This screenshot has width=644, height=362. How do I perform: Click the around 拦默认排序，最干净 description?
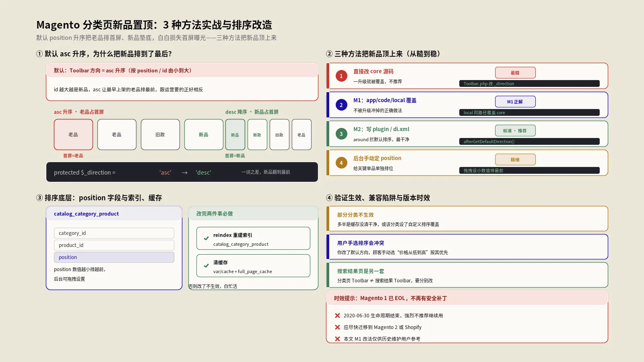coord(381,140)
